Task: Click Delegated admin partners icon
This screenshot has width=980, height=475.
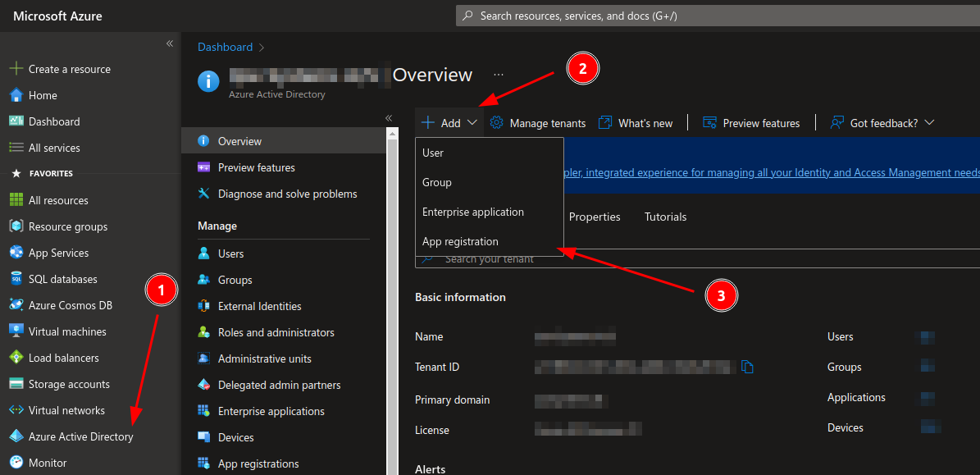Action: [203, 385]
